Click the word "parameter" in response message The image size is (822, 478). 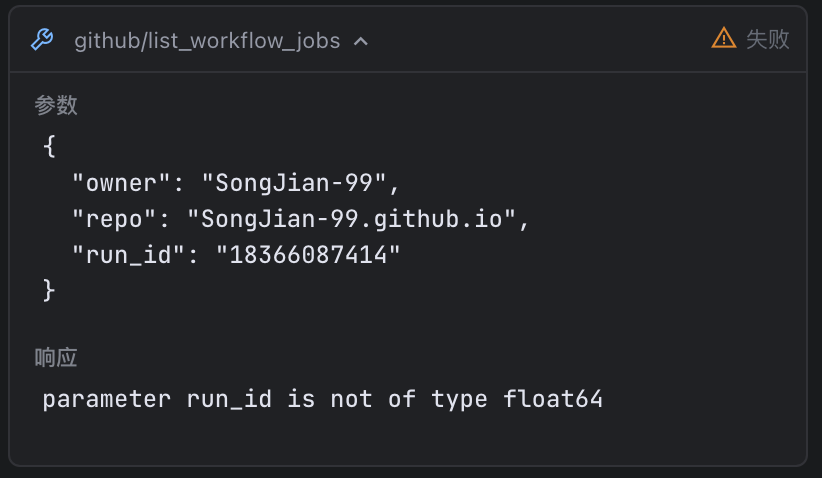[x=106, y=400]
